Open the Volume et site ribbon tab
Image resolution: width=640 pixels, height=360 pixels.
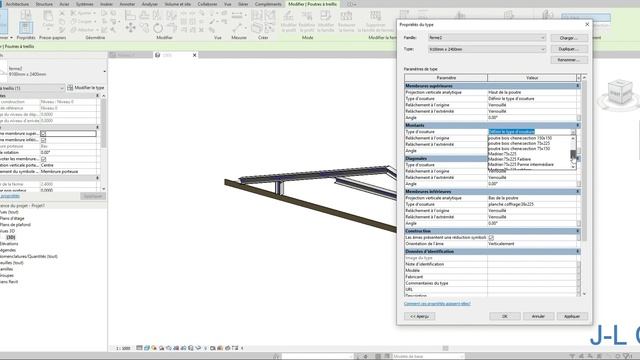(178, 4)
